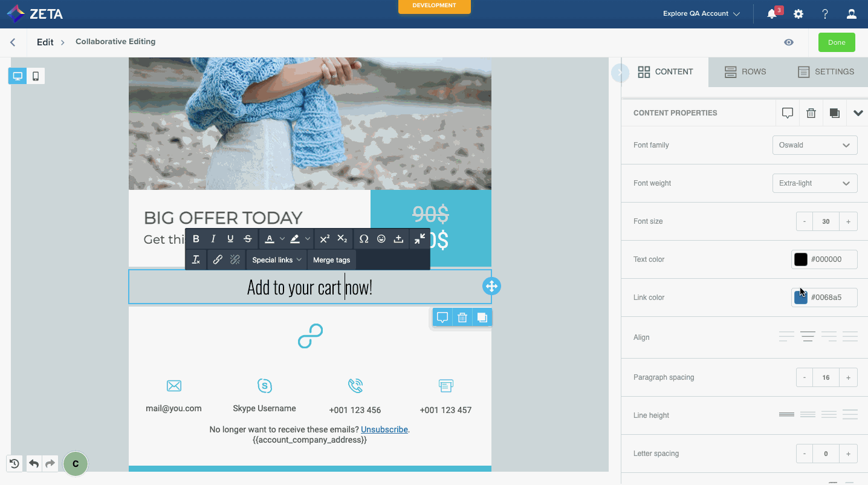
Task: Click the superscript formatting icon
Action: pos(325,239)
